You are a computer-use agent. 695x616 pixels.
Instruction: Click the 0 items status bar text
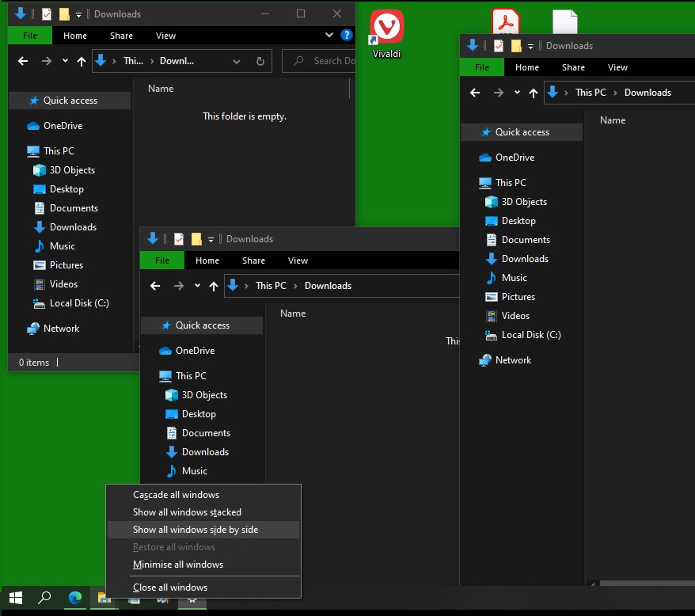coord(34,363)
